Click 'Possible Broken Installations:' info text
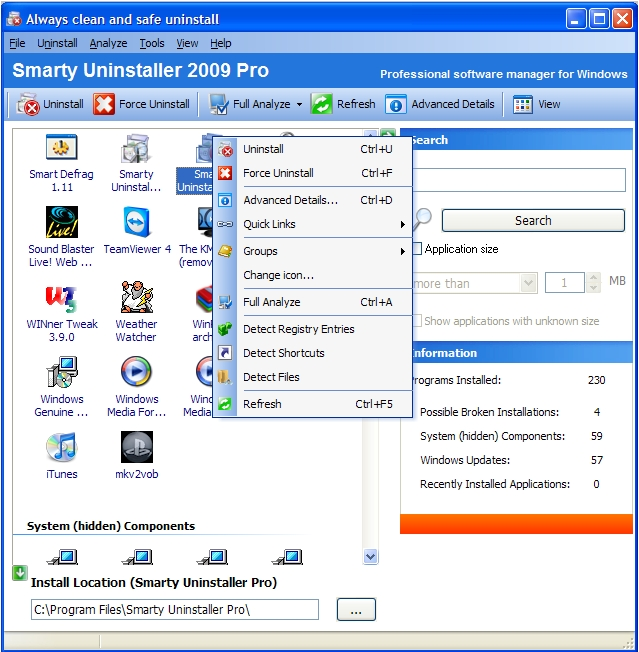The height and width of the screenshot is (652, 639). [489, 412]
